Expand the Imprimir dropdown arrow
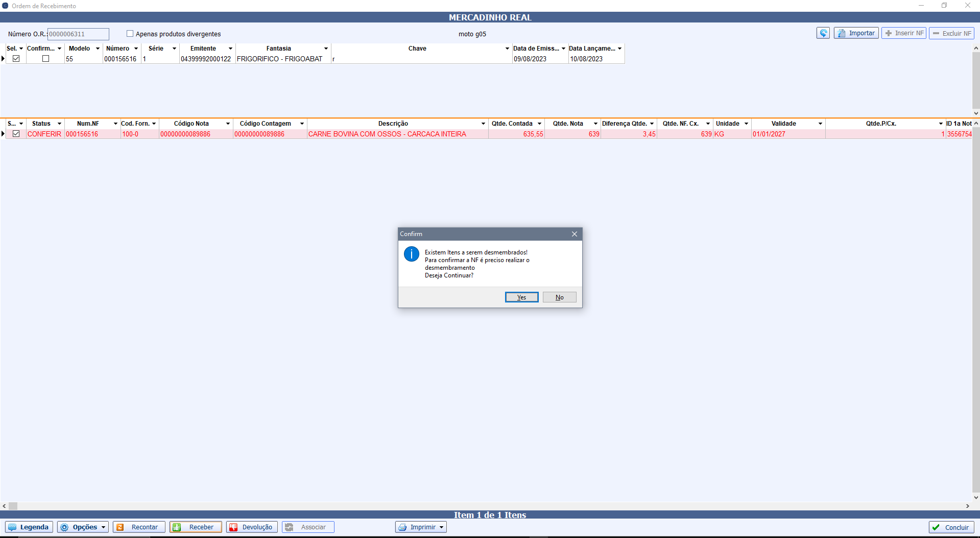The image size is (980, 538). [441, 527]
